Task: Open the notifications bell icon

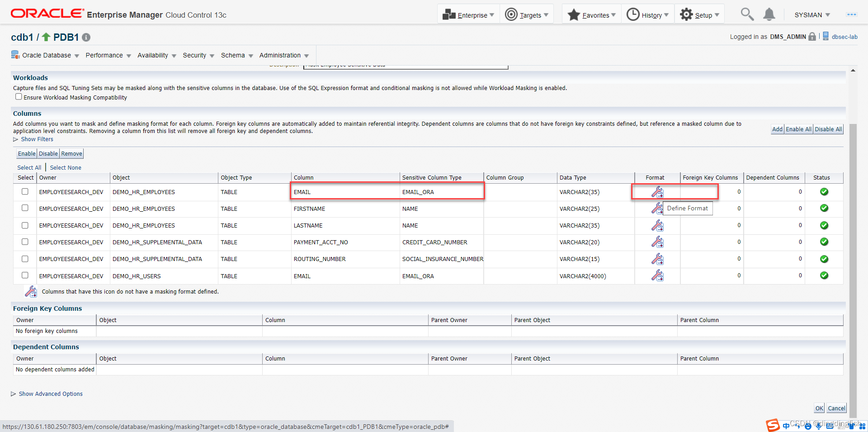Action: tap(769, 14)
